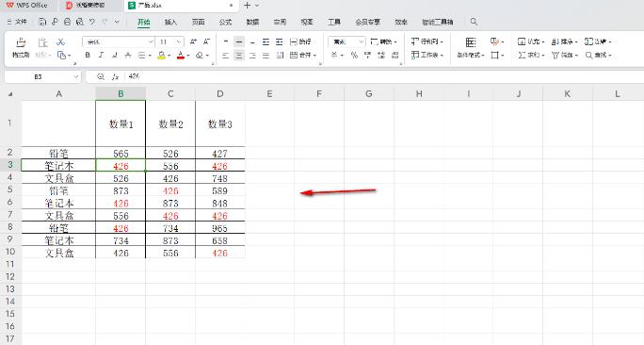The image size is (644, 345).
Task: Toggle Center horizontal alignment
Action: [239, 55]
